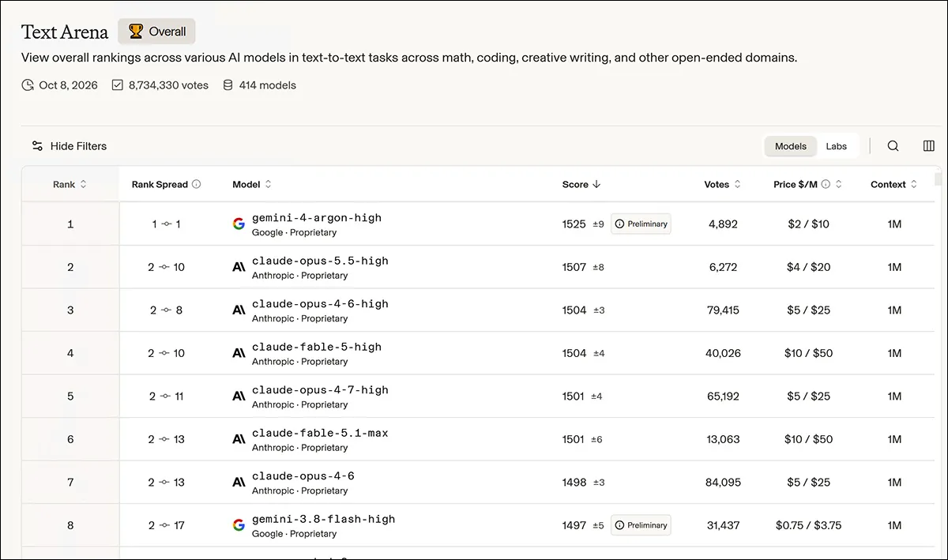The height and width of the screenshot is (560, 948).
Task: Click the Anthropic logo beside claude-opus-4-7-high
Action: (239, 396)
